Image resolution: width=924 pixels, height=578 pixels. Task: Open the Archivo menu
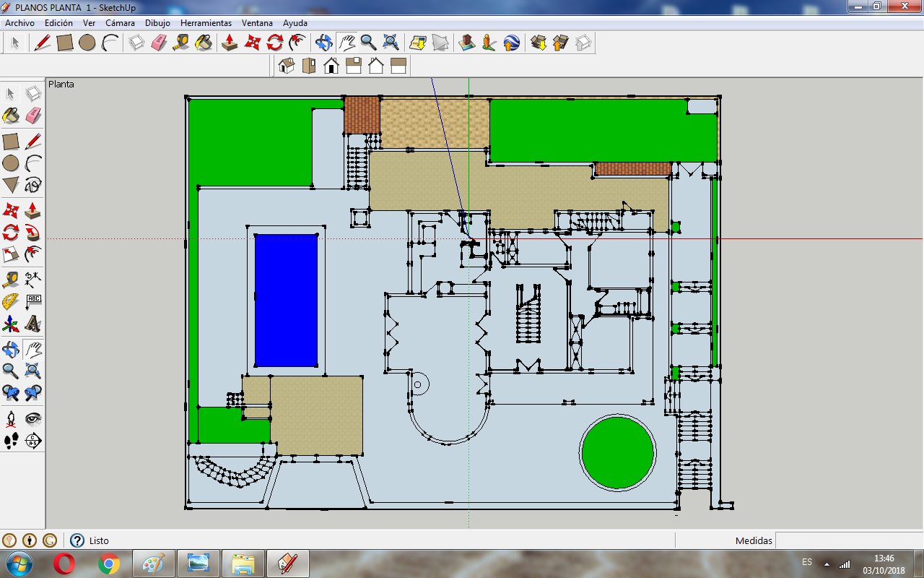19,23
